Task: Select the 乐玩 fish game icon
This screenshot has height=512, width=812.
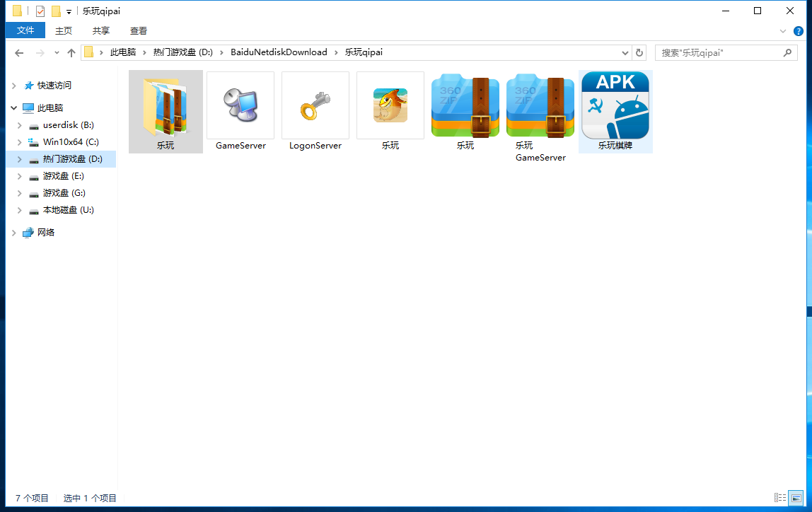Action: (x=390, y=106)
